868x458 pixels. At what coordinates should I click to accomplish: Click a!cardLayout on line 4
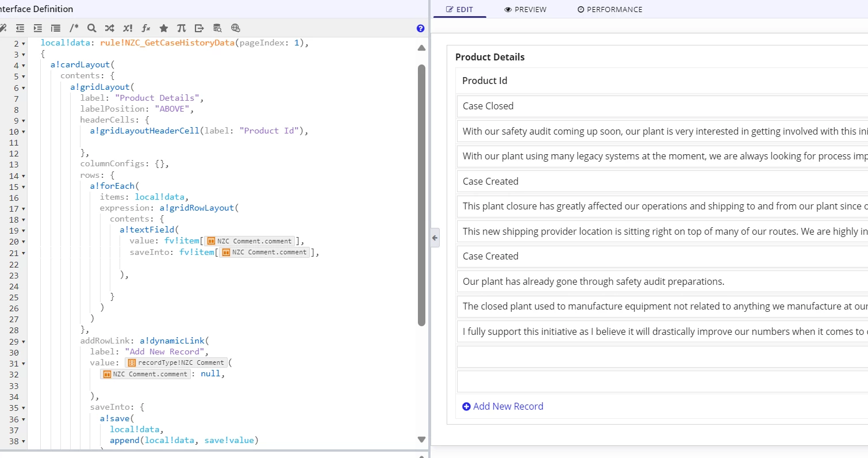point(80,64)
